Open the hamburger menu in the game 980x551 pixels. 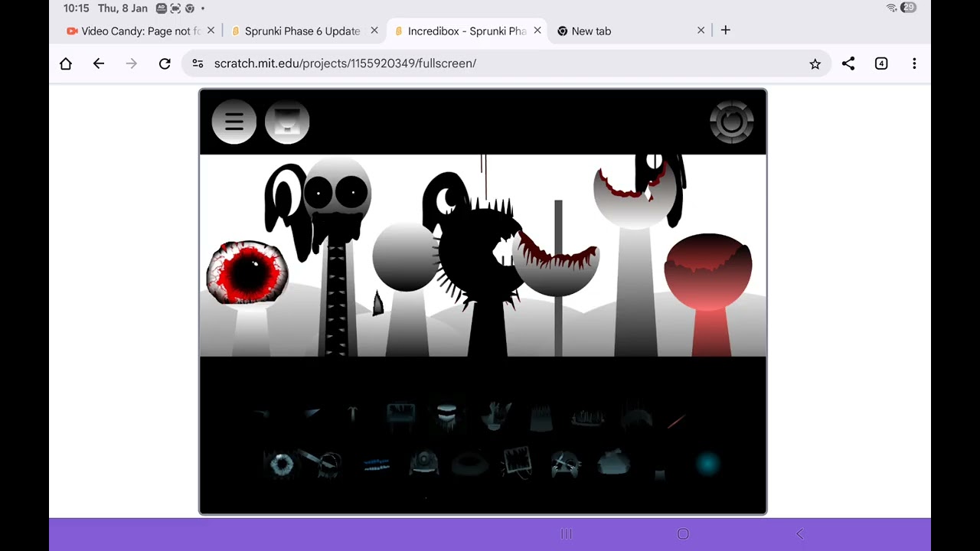[234, 122]
